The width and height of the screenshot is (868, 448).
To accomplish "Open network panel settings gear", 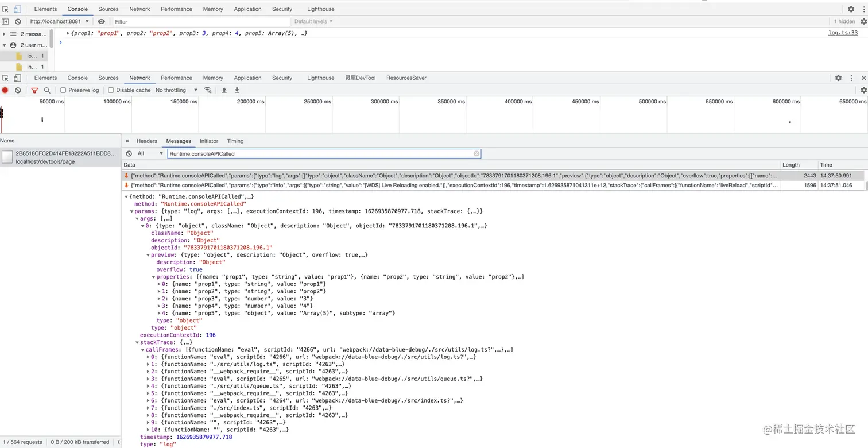I will pyautogui.click(x=863, y=90).
